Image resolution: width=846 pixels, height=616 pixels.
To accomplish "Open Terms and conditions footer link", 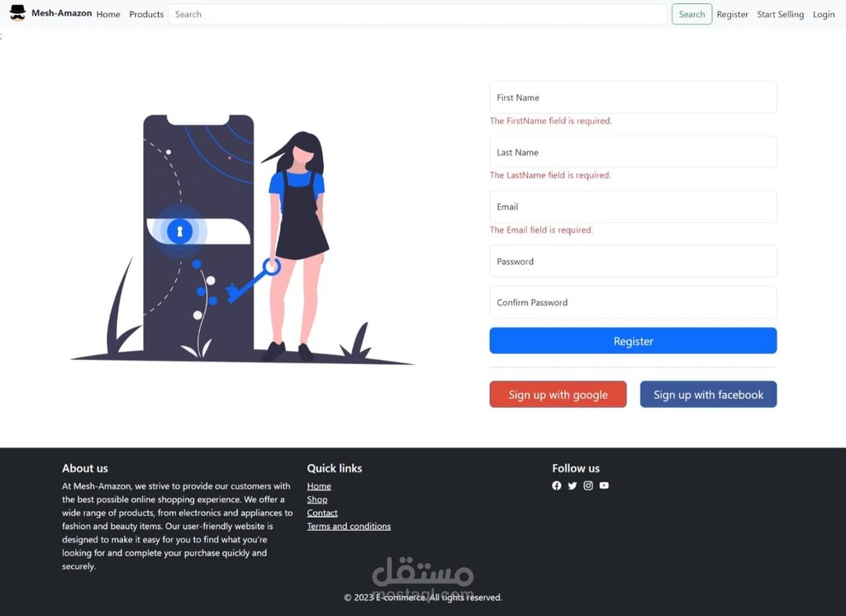I will pyautogui.click(x=349, y=527).
